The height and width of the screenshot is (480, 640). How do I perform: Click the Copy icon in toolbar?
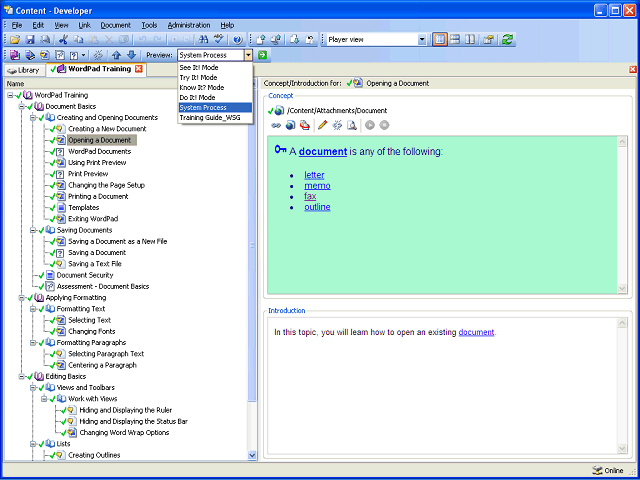78,40
